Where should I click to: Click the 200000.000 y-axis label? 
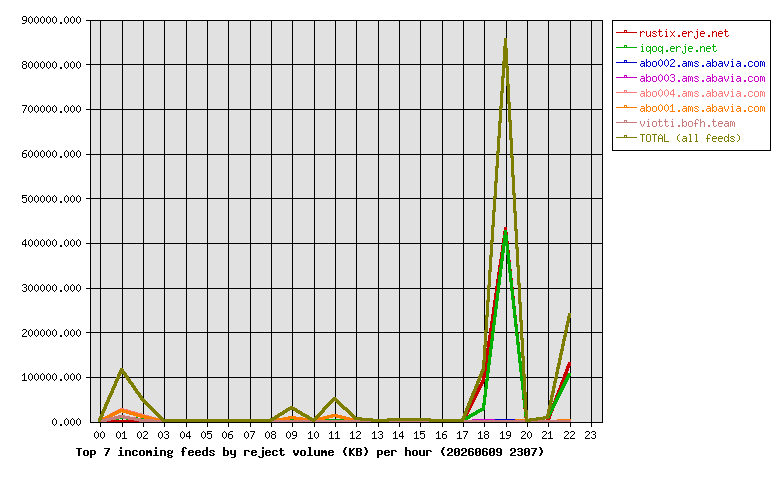coord(51,333)
